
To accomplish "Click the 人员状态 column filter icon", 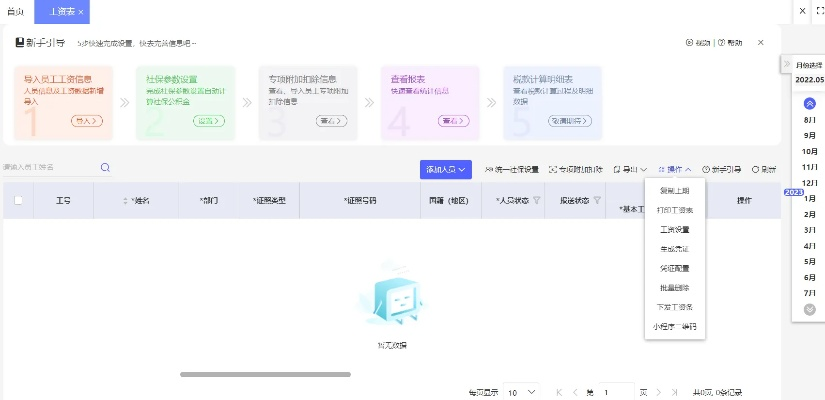I will tap(537, 200).
